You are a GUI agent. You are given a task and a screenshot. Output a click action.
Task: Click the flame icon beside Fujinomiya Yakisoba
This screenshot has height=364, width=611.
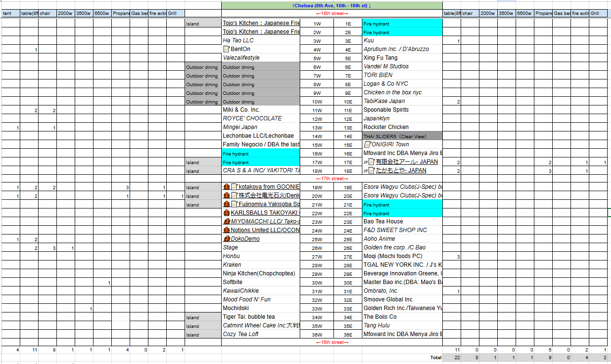[226, 204]
